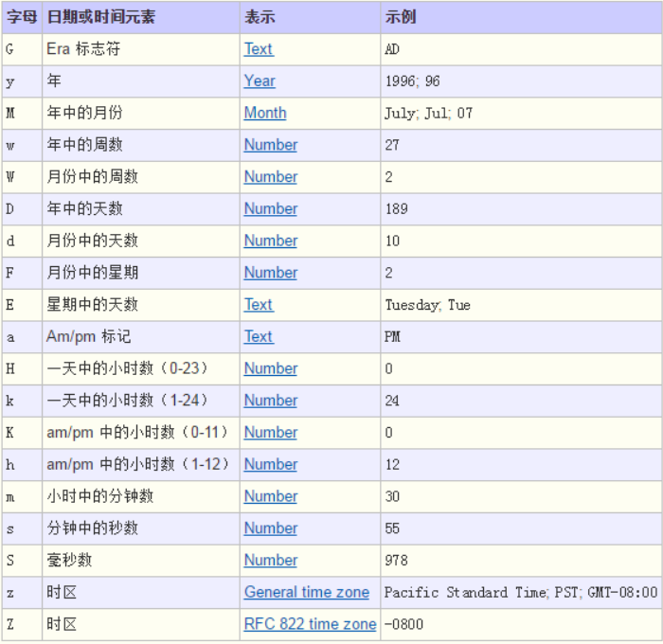Open the Number link for 毫秒数
663x644 pixels.
pos(271,561)
